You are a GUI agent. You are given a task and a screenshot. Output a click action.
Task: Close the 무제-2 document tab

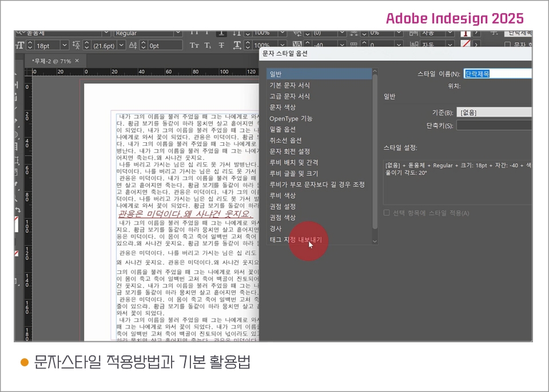click(77, 61)
